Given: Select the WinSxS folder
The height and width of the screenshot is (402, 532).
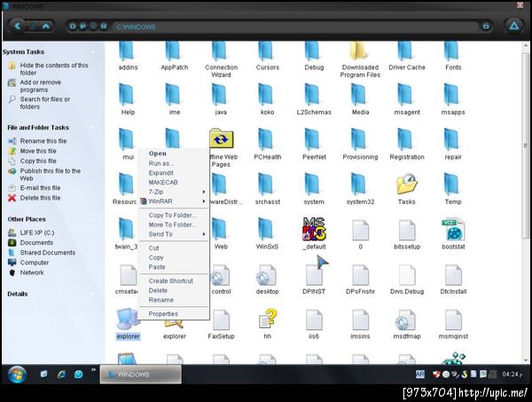Looking at the screenshot, I should point(268,233).
